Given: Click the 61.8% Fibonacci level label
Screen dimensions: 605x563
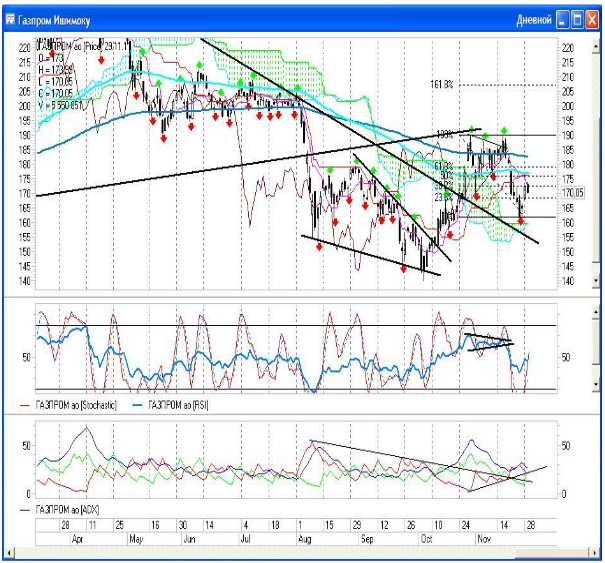Looking at the screenshot, I should [x=443, y=166].
